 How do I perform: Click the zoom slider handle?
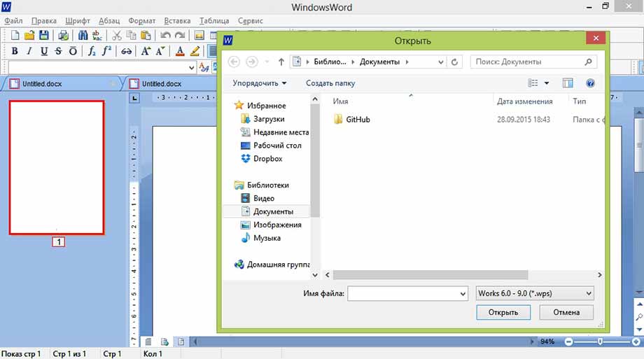600,342
